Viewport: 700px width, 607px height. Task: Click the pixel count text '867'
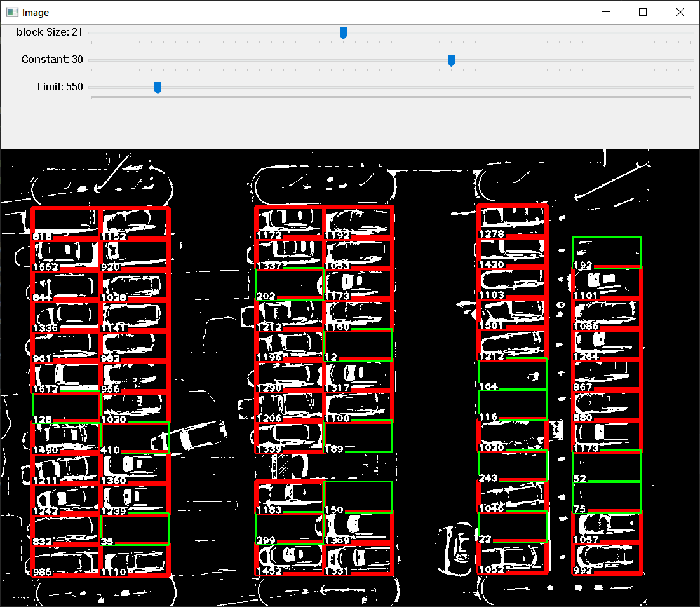click(x=583, y=387)
